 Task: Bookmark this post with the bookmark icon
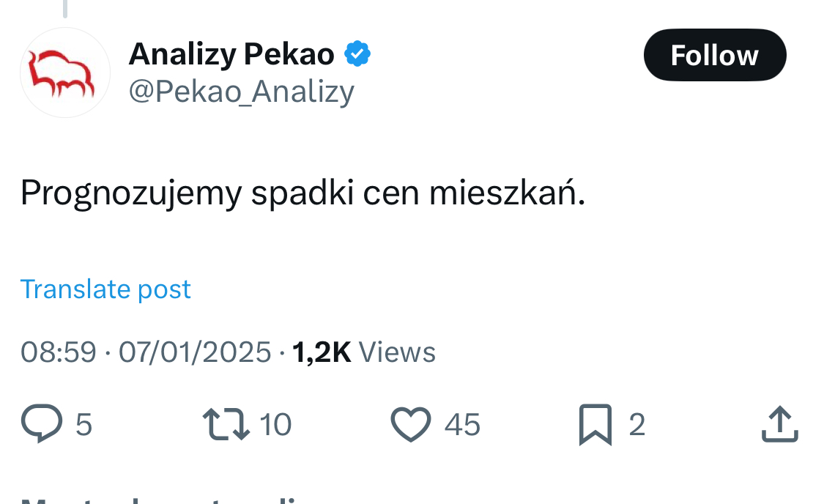tap(595, 425)
